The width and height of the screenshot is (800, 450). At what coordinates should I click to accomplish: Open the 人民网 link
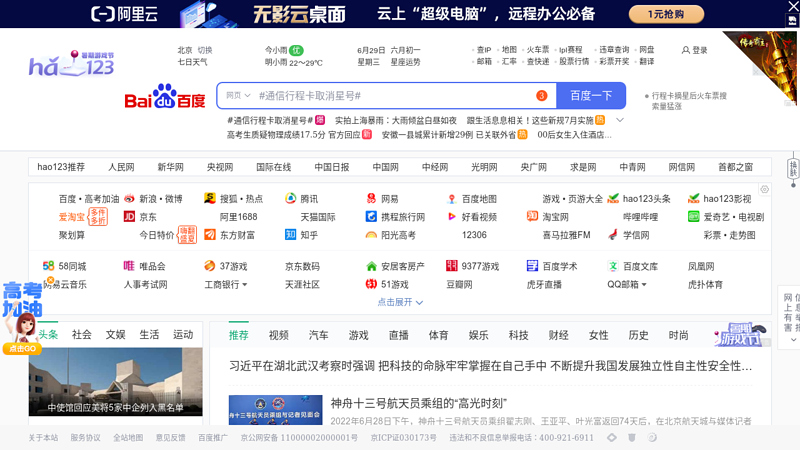[x=121, y=167]
